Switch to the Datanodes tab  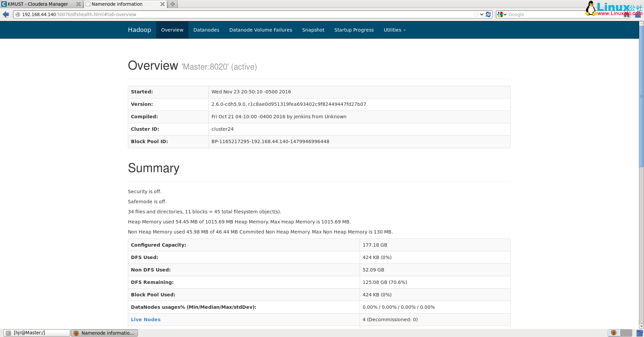point(206,30)
